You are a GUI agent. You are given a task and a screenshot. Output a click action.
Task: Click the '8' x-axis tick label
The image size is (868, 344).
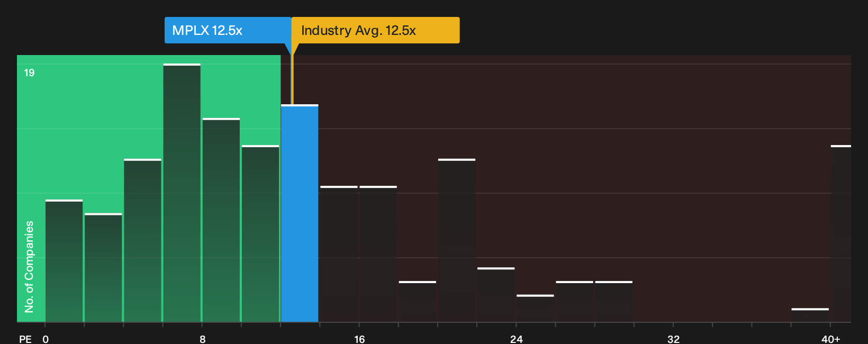[x=203, y=339]
